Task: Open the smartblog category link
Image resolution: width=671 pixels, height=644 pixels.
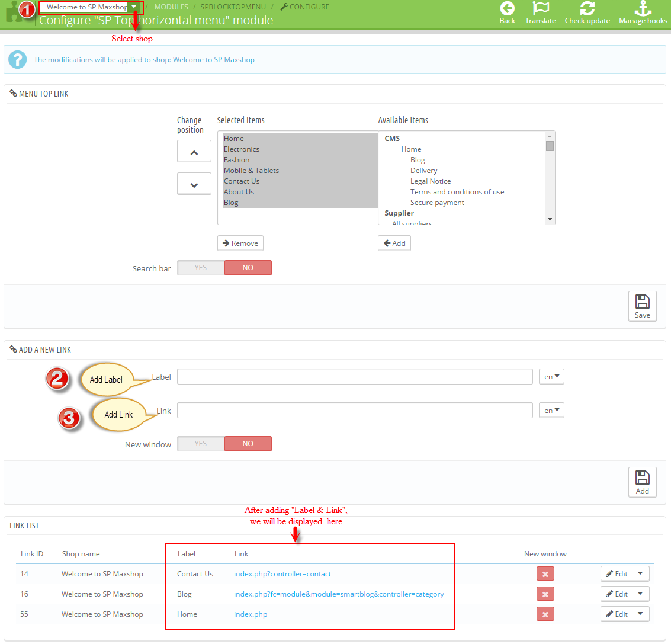Action: pos(339,594)
